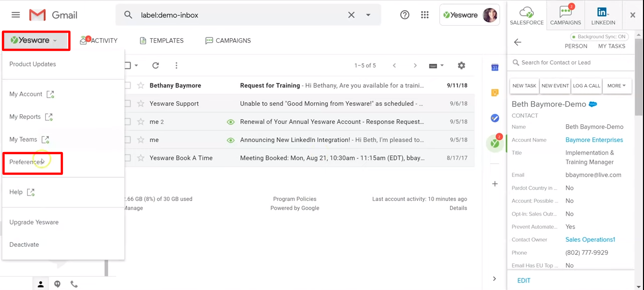
Task: Star the Bethany Baymore email
Action: point(141,86)
